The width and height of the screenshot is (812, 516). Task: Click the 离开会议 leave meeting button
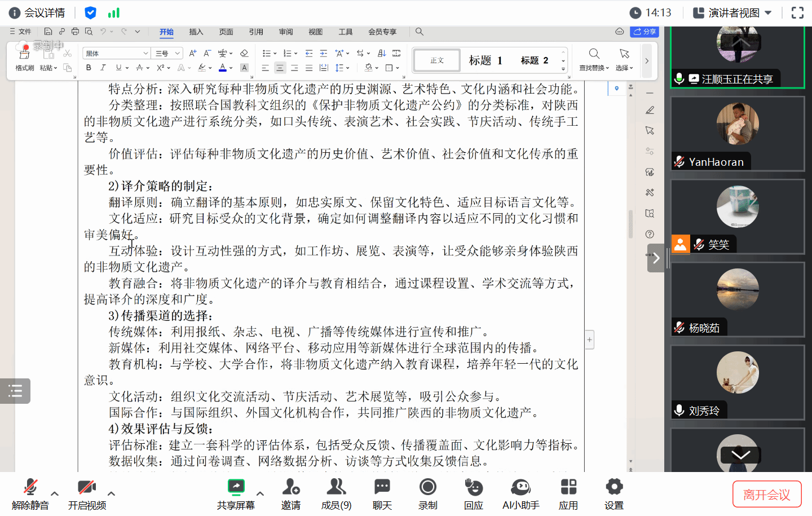click(766, 495)
